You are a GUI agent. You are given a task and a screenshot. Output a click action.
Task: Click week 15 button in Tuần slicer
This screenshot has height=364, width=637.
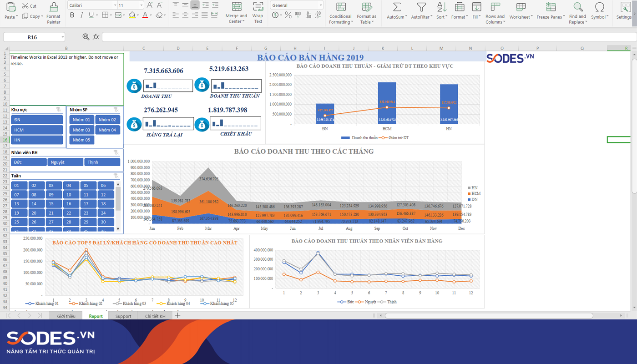point(51,204)
